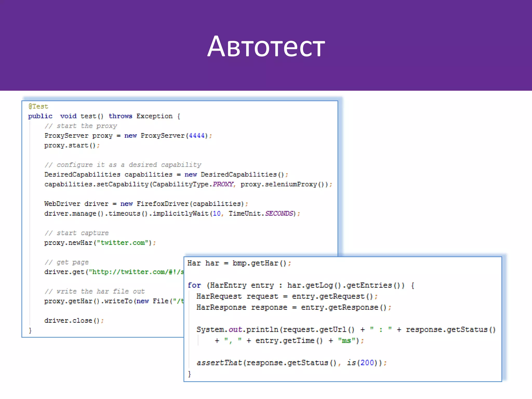Click the for HarEntry loop header
Screen dimensions: 532x399
tap(301, 285)
